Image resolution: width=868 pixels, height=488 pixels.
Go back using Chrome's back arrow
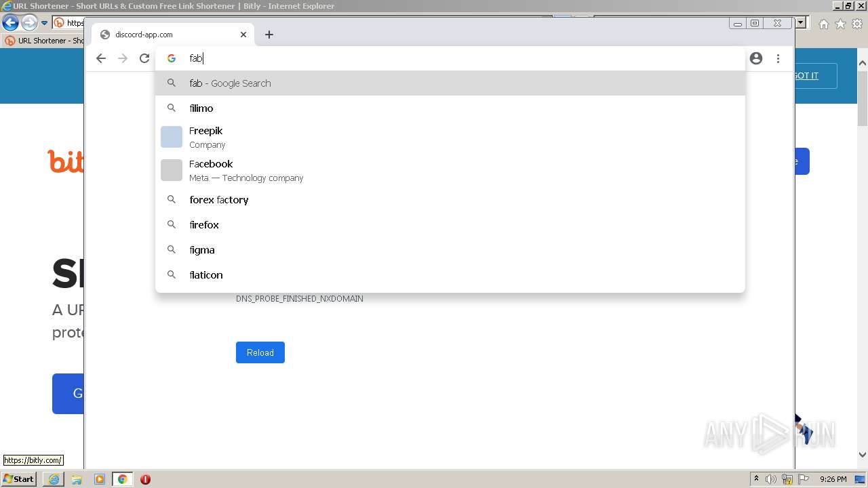(x=101, y=58)
